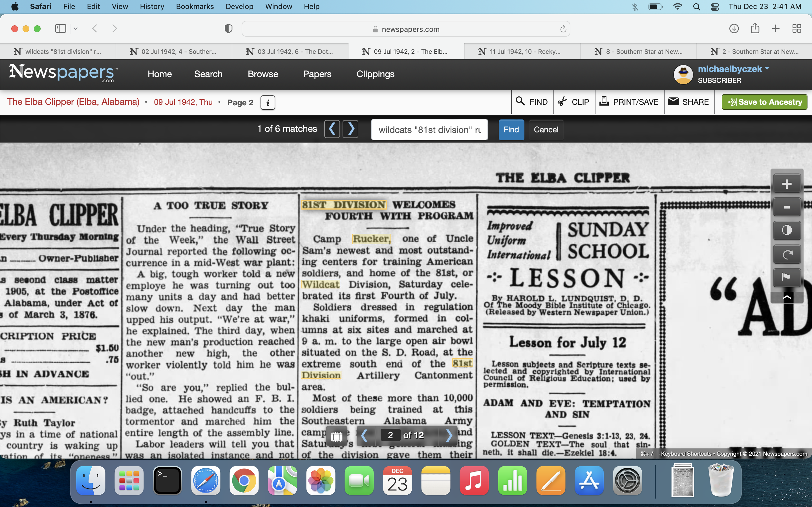The image size is (812, 507).
Task: Go to previous newspaper page
Action: tap(364, 435)
